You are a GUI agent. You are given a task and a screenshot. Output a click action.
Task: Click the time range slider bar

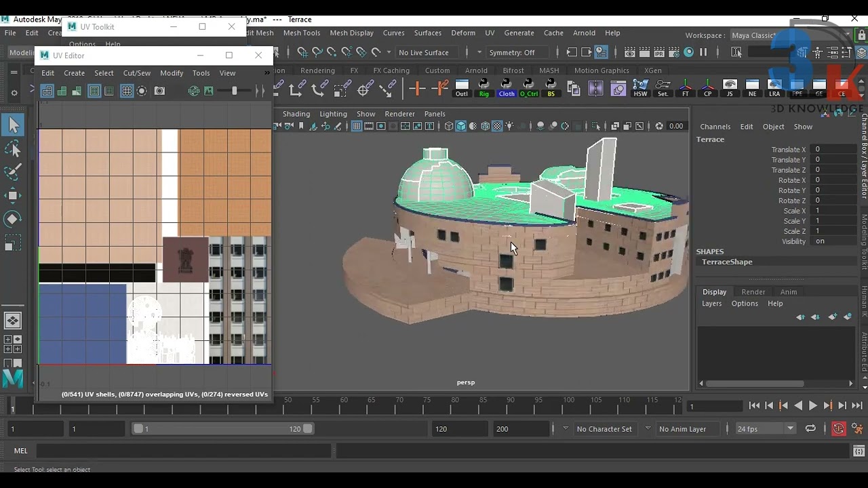(x=222, y=428)
